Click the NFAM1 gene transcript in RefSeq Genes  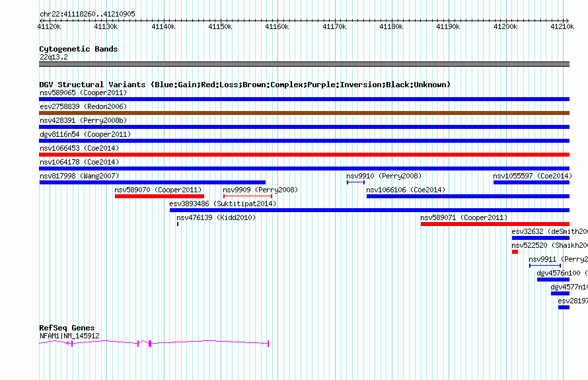(154, 343)
